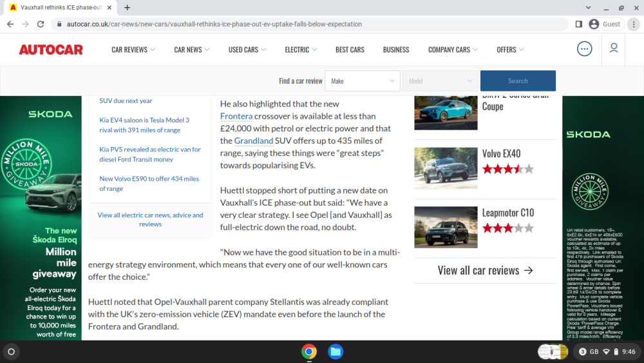Open the more options circle menu
644x363 pixels.
coord(585,49)
